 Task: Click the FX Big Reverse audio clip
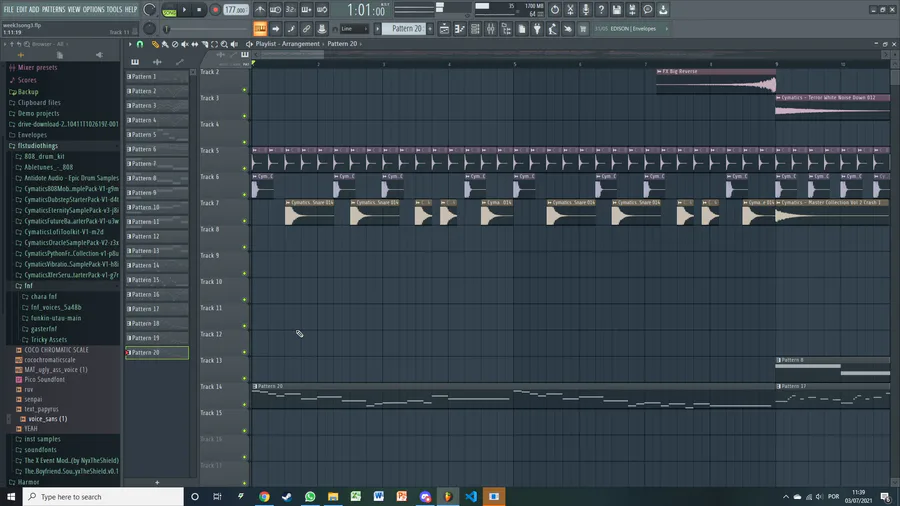716,81
